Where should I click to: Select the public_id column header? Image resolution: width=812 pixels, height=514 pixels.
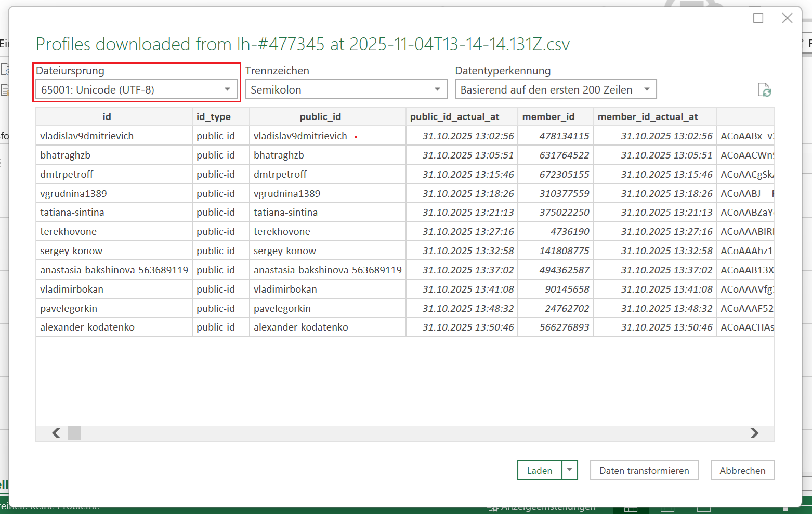[x=320, y=117]
